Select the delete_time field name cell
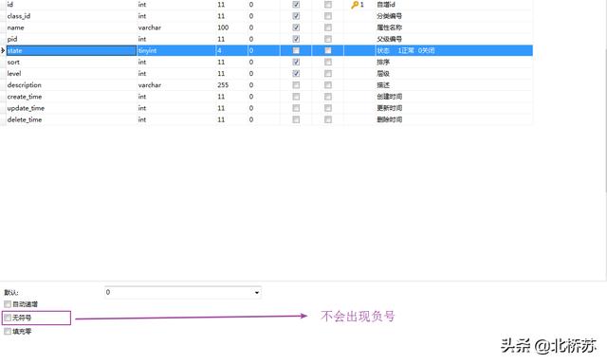The width and height of the screenshot is (607, 364). [x=71, y=119]
